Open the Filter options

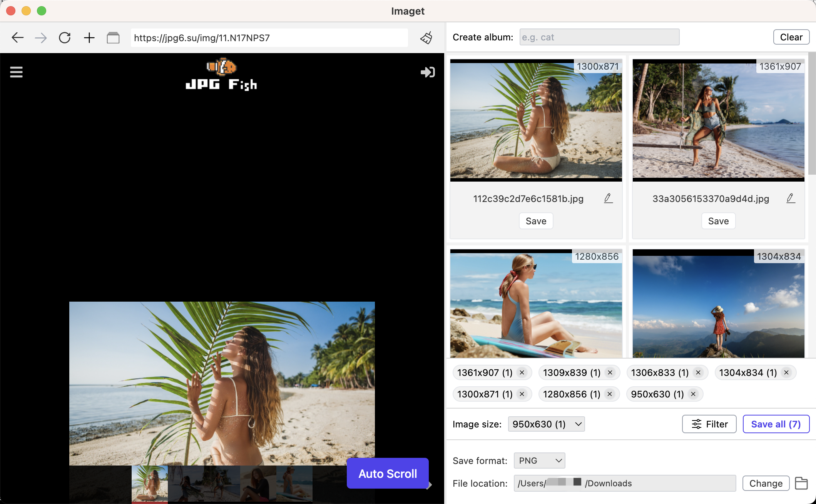[x=709, y=424]
